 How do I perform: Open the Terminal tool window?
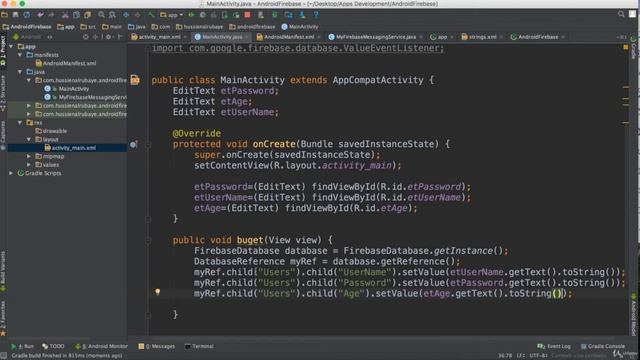(x=199, y=346)
